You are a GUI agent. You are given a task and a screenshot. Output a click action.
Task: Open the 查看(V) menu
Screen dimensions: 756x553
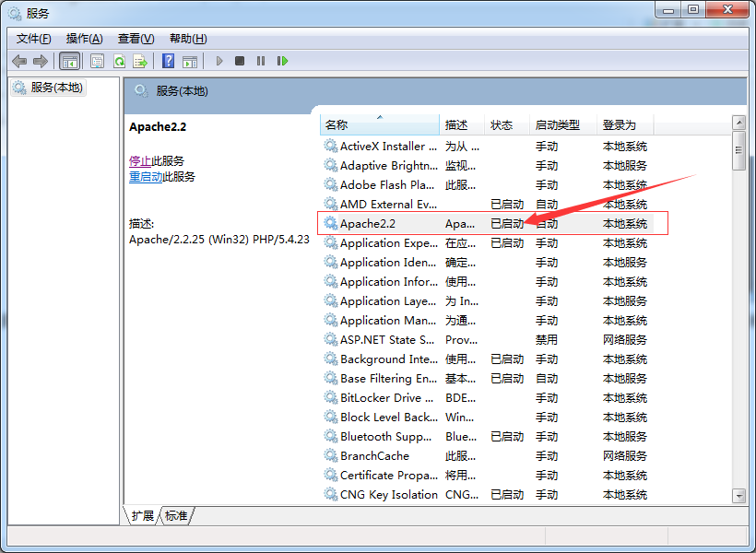[x=136, y=39]
